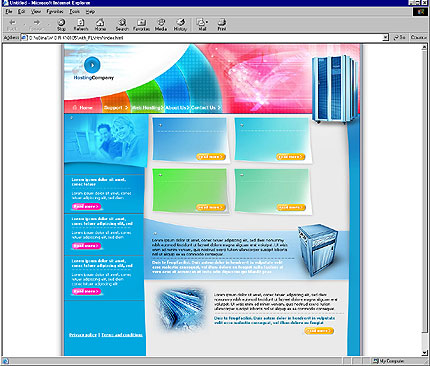Open the Home navigation tab on the site
Image resolution: width=430 pixels, height=366 pixels.
[82, 108]
